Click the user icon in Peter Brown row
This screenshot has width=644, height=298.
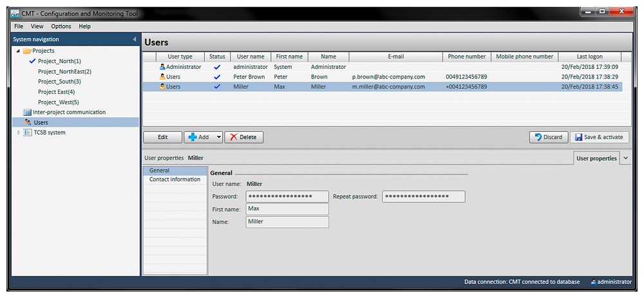[x=162, y=77]
